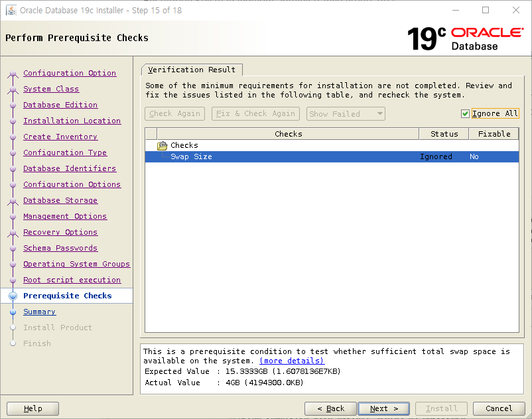Maximize the installer window
The width and height of the screenshot is (532, 419).
pyautogui.click(x=486, y=10)
